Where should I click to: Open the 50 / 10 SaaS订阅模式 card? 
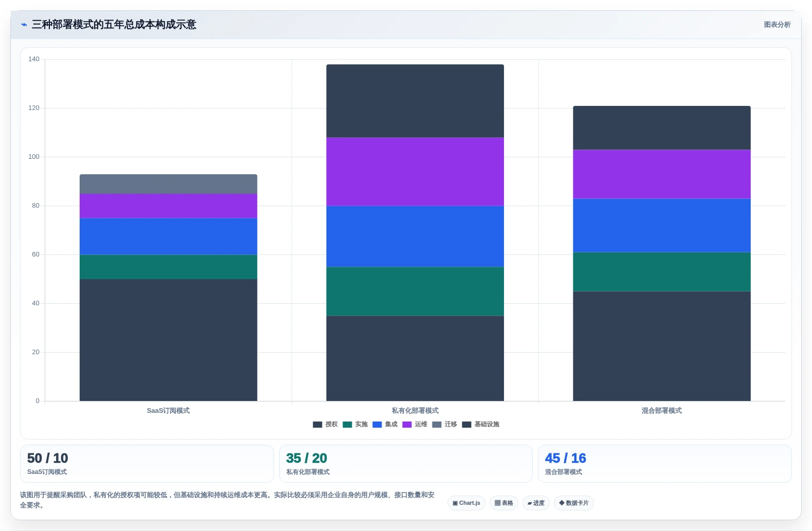pyautogui.click(x=147, y=464)
